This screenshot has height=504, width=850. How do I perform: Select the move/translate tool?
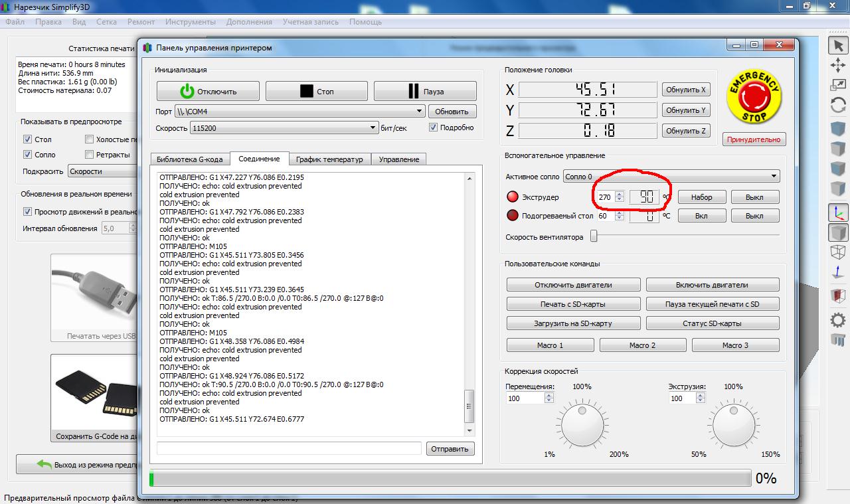pos(838,65)
